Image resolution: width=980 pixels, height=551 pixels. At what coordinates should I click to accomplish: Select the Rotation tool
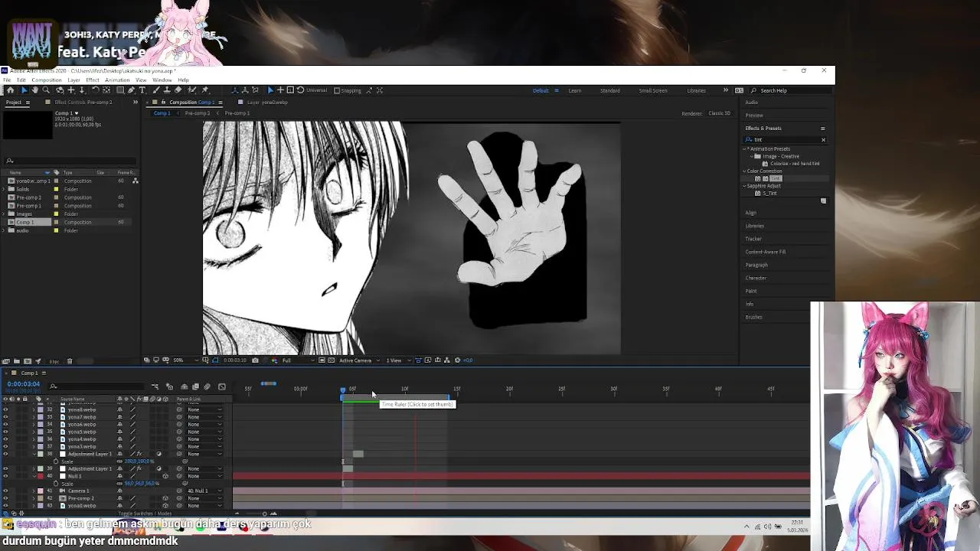click(96, 90)
